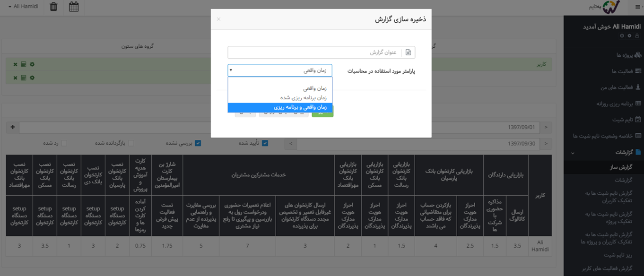This screenshot has height=276, width=644.
Task: Click the trash icon in the top toolbar
Action: tap(53, 8)
